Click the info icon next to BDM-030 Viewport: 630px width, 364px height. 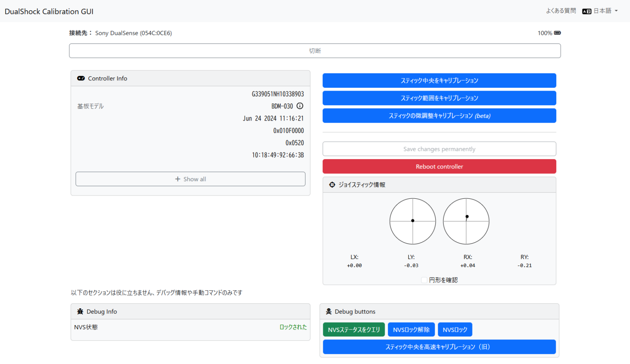[300, 106]
